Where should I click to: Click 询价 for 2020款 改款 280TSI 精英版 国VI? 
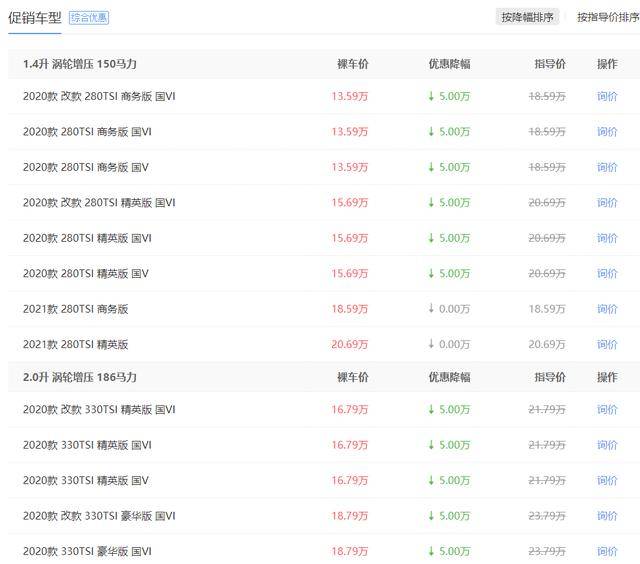[x=607, y=202]
